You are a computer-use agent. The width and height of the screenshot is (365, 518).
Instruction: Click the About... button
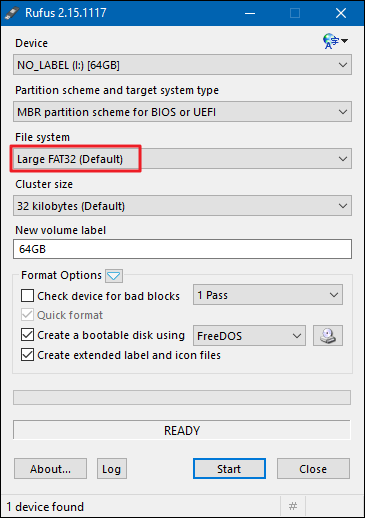click(50, 469)
